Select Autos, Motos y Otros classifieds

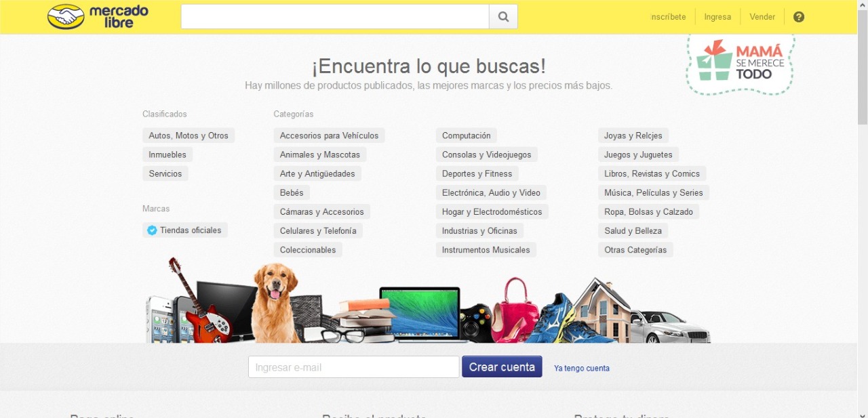click(x=189, y=135)
